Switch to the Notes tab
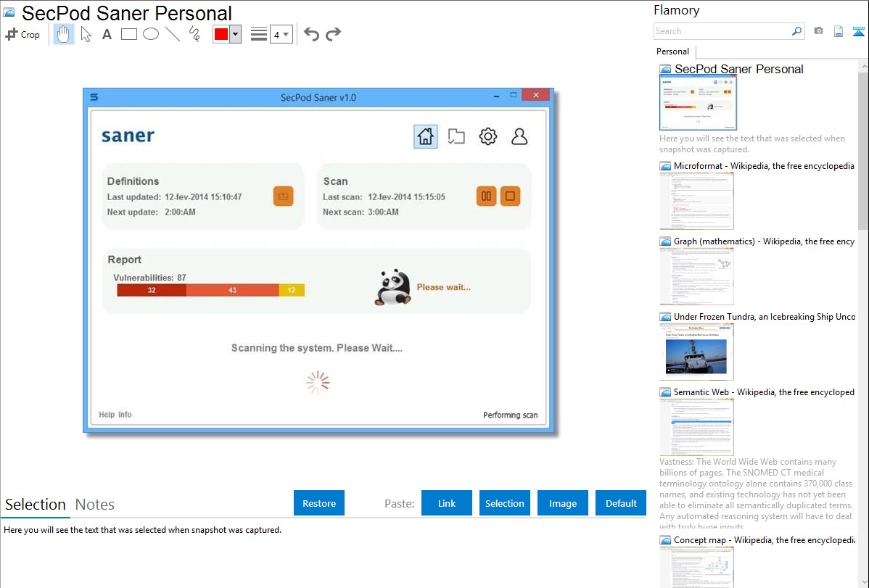 click(x=95, y=505)
